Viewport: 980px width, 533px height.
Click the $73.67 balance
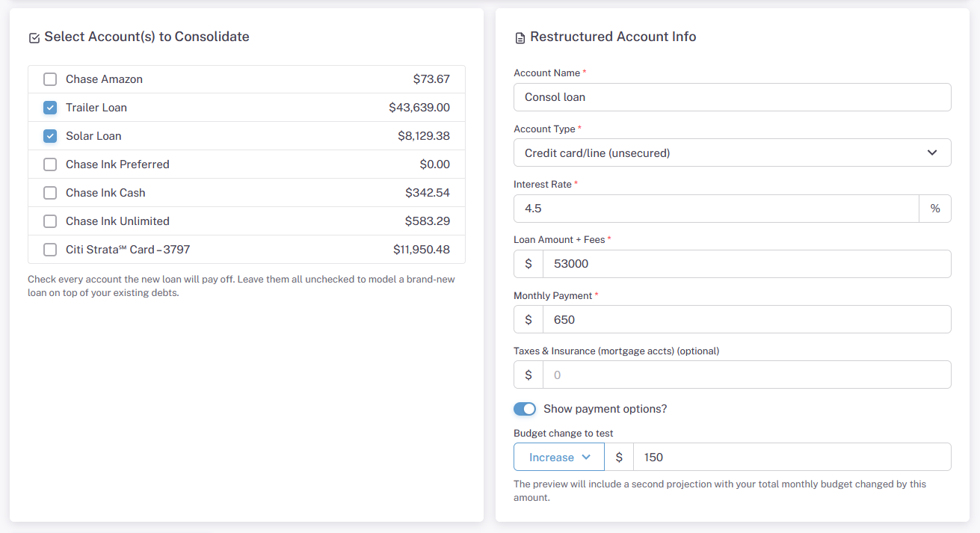pos(431,79)
